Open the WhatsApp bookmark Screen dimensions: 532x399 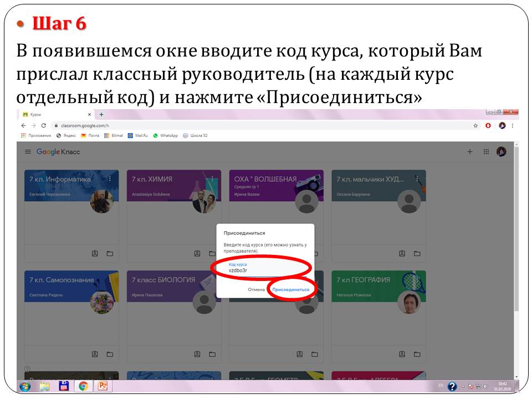point(166,135)
